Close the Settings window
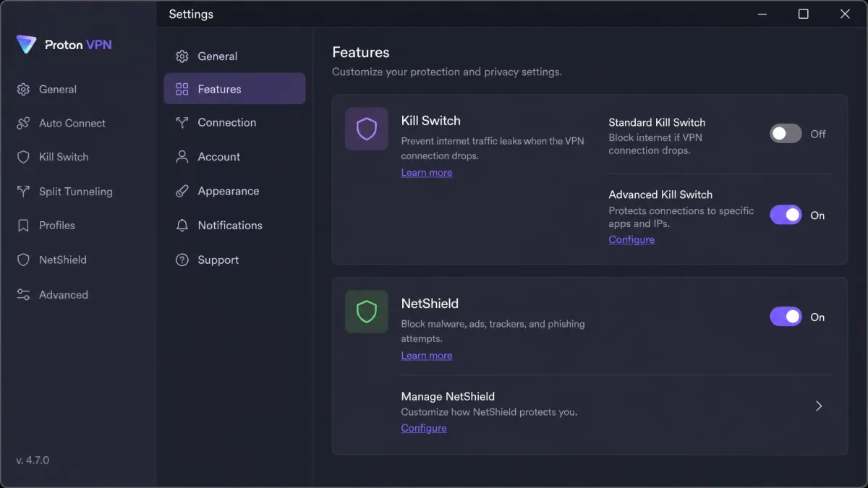 845,14
